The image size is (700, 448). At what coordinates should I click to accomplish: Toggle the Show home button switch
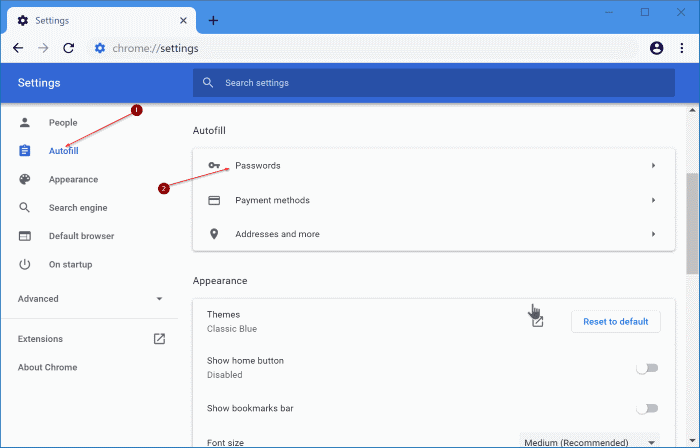647,368
